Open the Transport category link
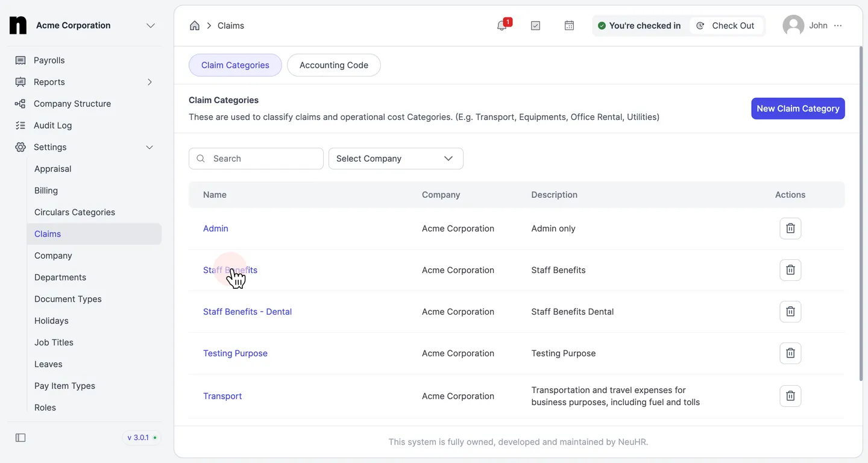 point(222,396)
